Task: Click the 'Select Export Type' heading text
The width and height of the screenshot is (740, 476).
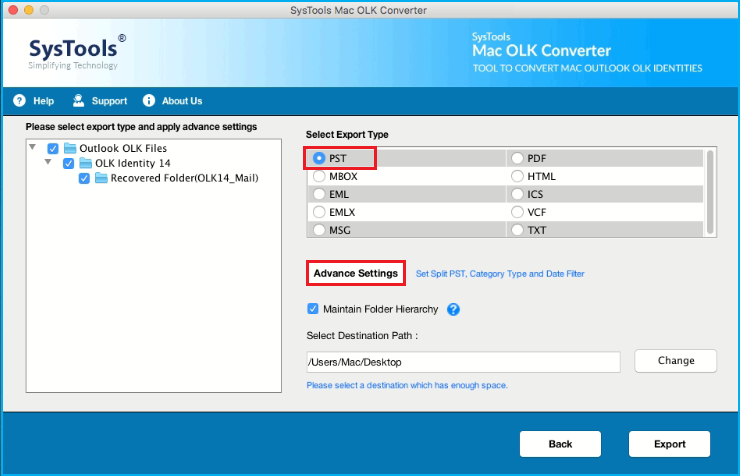Action: pyautogui.click(x=347, y=134)
